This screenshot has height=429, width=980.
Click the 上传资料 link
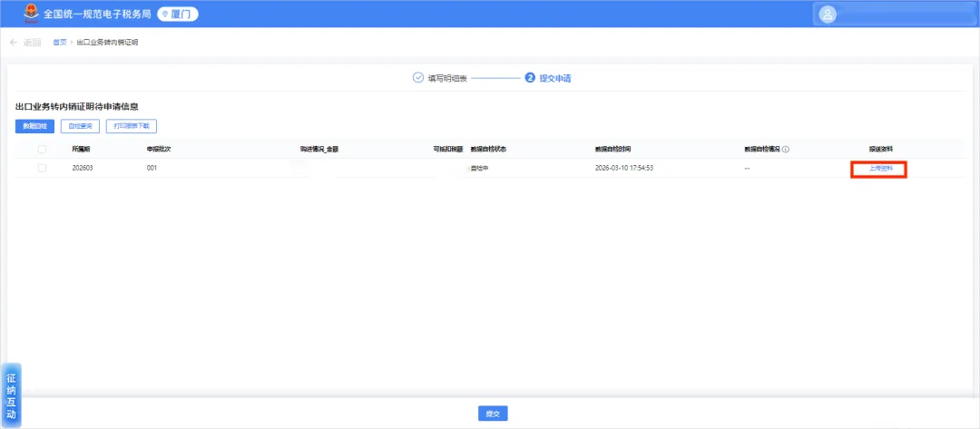pos(880,169)
